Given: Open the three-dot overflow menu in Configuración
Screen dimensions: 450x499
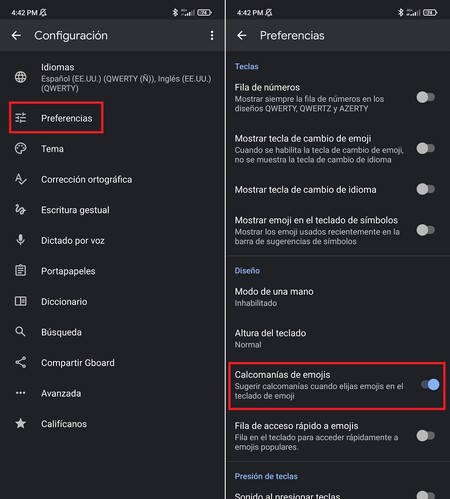Looking at the screenshot, I should coord(212,36).
